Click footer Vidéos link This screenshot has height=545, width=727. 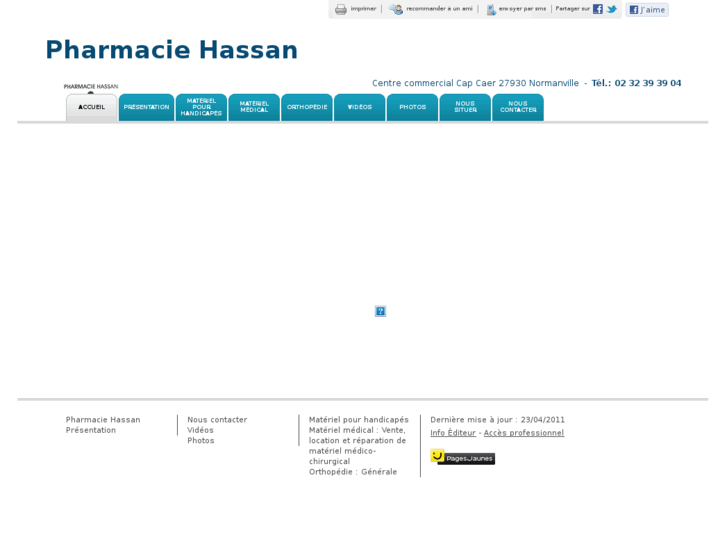coord(200,430)
